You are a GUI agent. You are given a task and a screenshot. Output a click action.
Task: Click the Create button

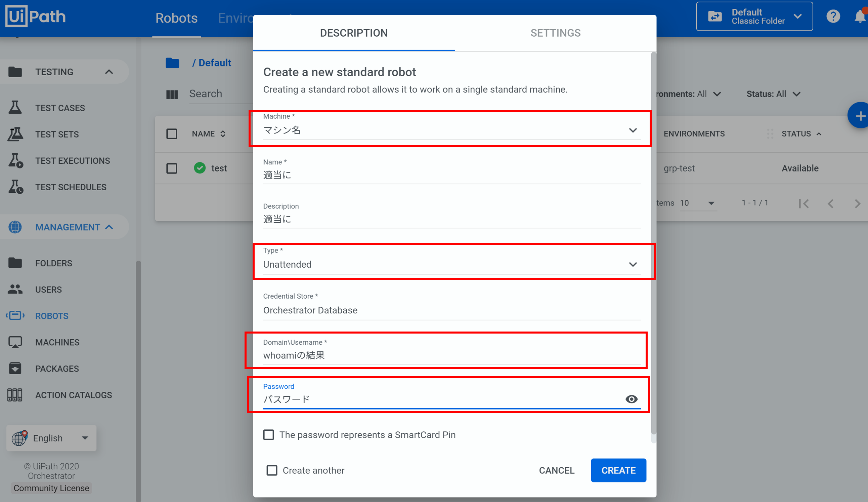click(x=618, y=470)
